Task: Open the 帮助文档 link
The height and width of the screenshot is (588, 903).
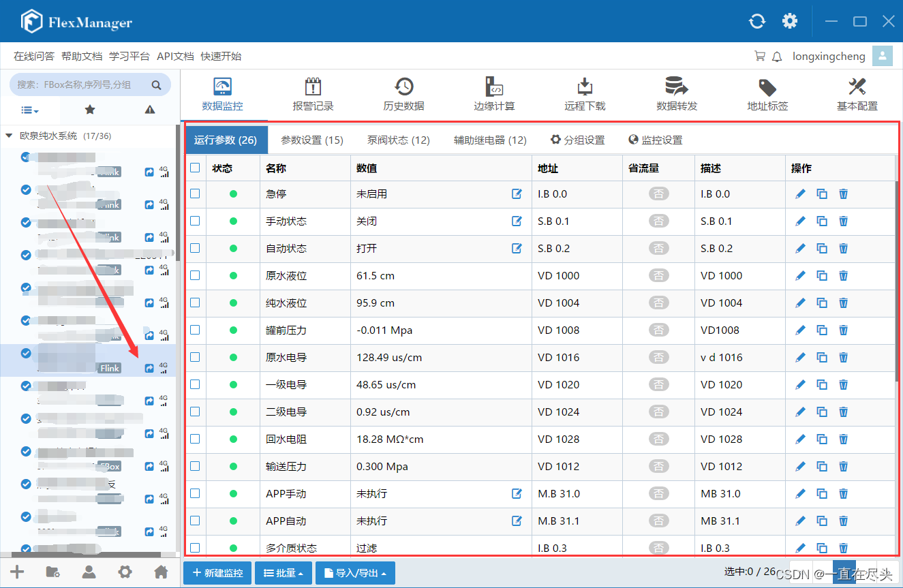Action: coord(82,57)
